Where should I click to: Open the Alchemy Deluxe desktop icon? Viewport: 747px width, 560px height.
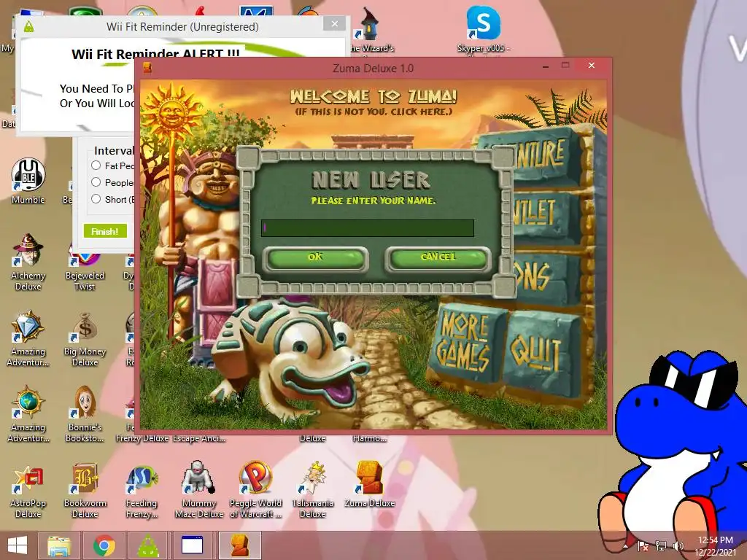coord(28,262)
